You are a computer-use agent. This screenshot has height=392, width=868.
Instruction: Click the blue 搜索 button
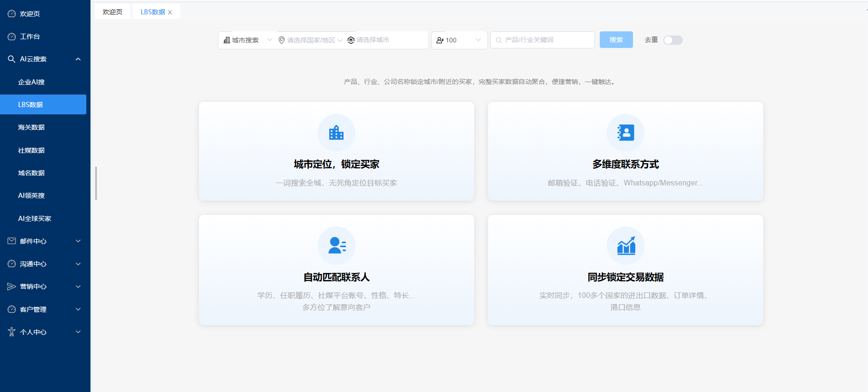tap(616, 40)
